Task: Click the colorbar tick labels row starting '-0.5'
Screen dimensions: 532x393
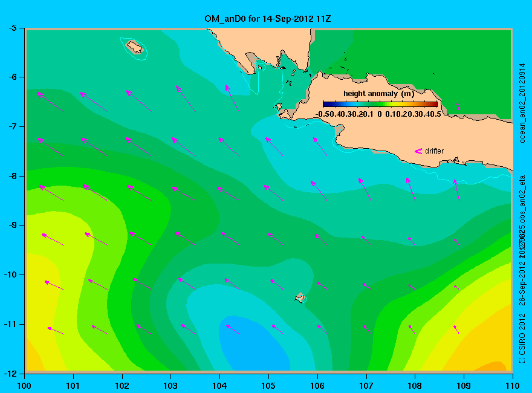Action: coord(378,114)
